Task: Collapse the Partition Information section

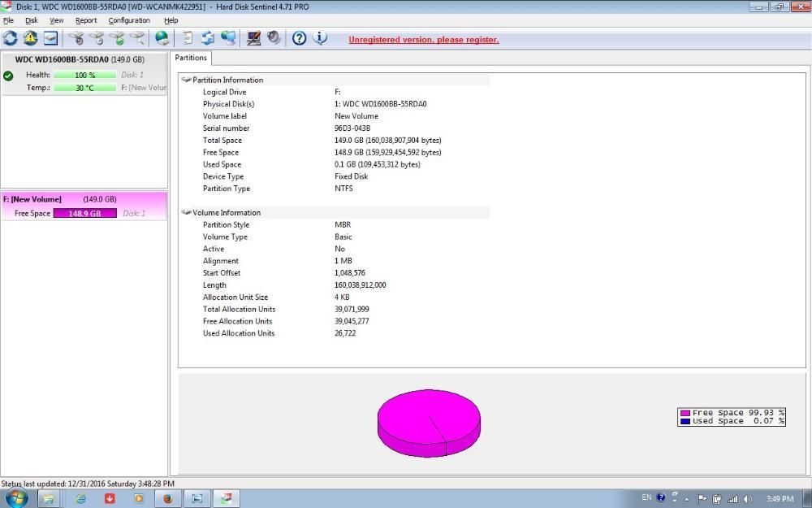Action: click(x=187, y=80)
